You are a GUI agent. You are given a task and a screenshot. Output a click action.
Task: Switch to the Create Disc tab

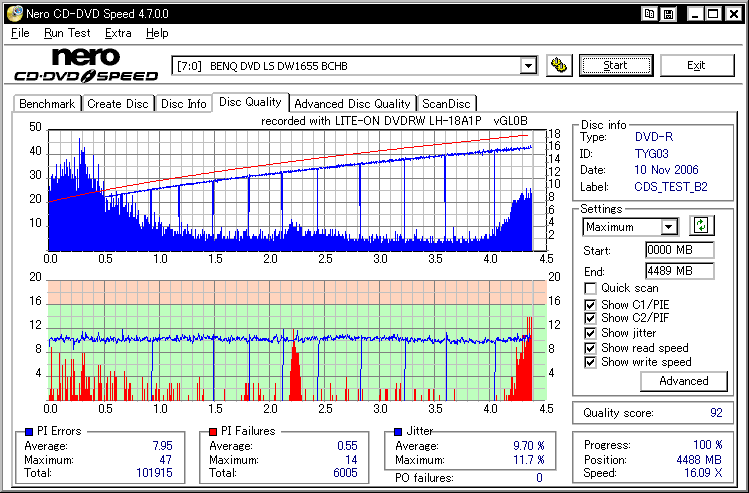pos(118,104)
